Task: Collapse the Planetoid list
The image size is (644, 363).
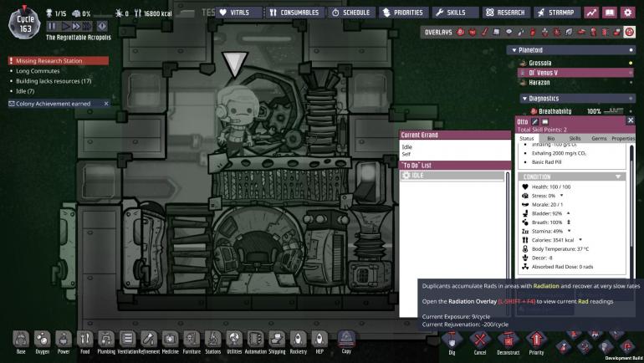Action: [x=514, y=50]
